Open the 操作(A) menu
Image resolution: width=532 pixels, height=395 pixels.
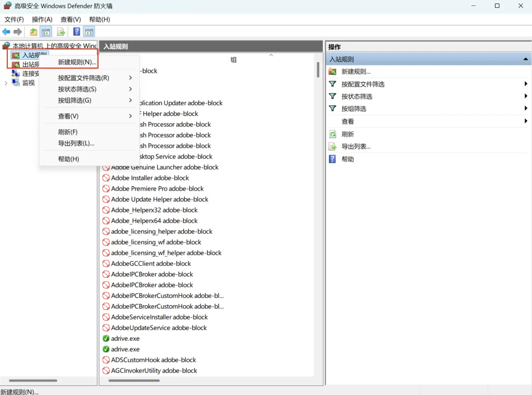pyautogui.click(x=42, y=19)
